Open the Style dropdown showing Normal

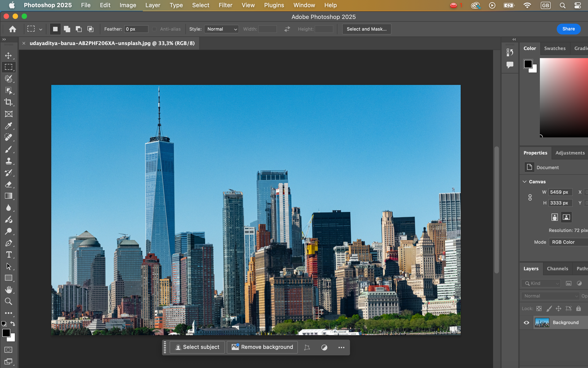tap(221, 29)
